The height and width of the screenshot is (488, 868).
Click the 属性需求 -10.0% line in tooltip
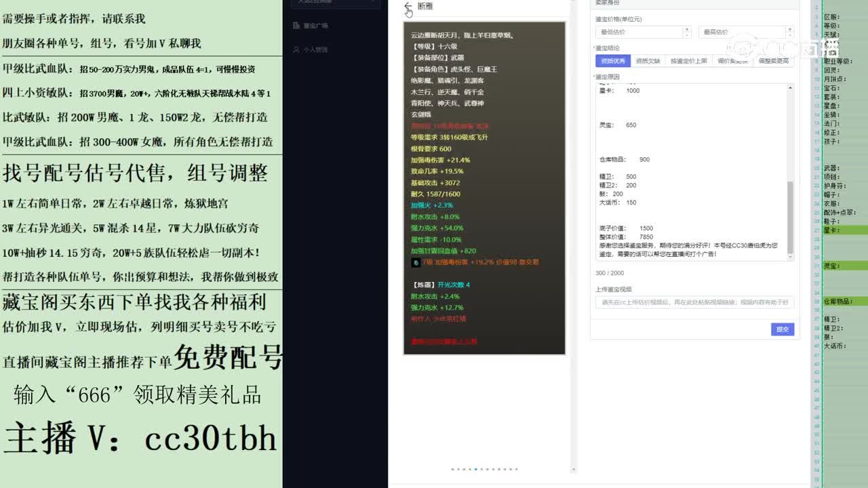[435, 239]
